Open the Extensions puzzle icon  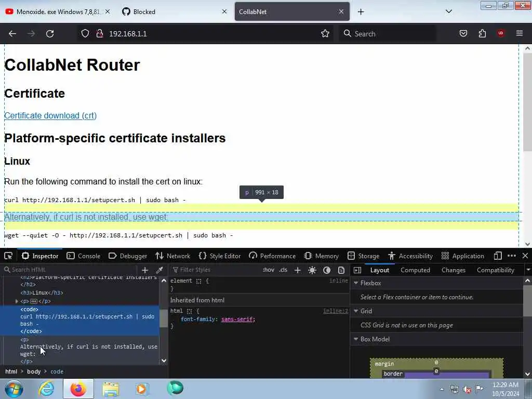click(x=482, y=33)
